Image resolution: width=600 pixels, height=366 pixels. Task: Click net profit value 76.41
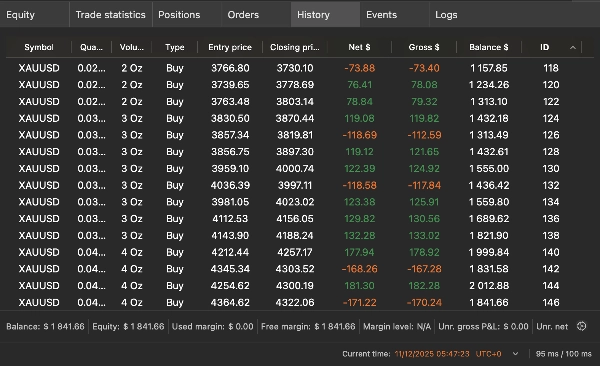359,85
